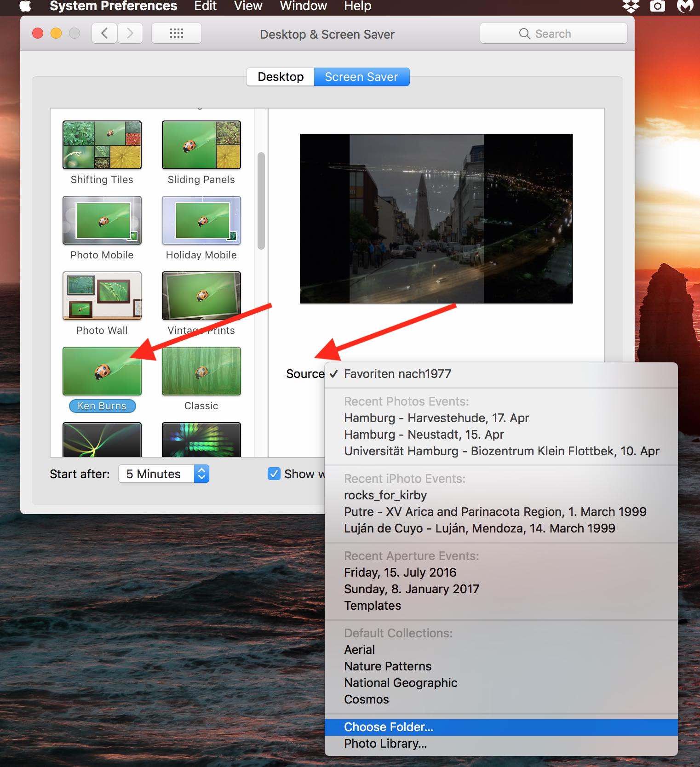The height and width of the screenshot is (767, 700).
Task: Choose rocks_for_kirby iPhoto event
Action: point(501,495)
